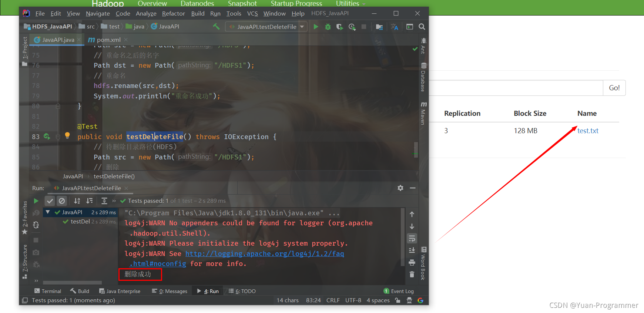Collapse the code fold marker at line 80
The image size is (644, 313).
coord(58,106)
